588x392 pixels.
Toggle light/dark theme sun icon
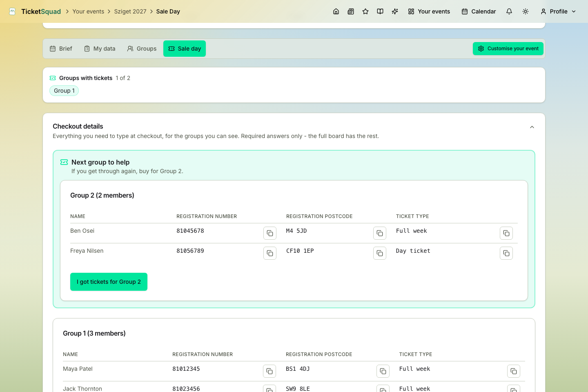click(526, 11)
